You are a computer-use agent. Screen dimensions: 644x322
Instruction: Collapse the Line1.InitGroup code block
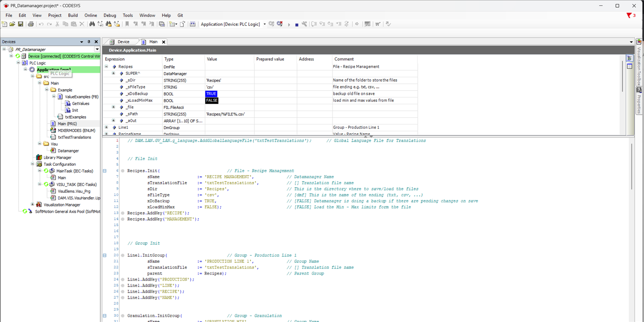[x=105, y=255]
